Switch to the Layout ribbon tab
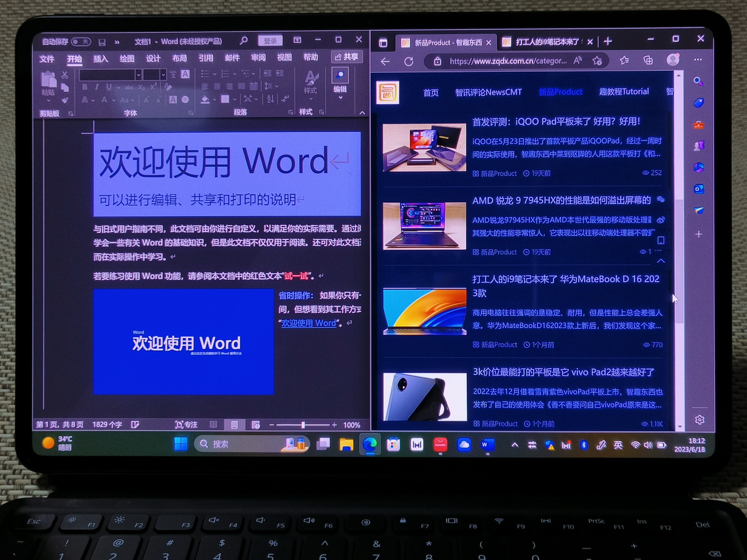Image resolution: width=747 pixels, height=560 pixels. [179, 58]
